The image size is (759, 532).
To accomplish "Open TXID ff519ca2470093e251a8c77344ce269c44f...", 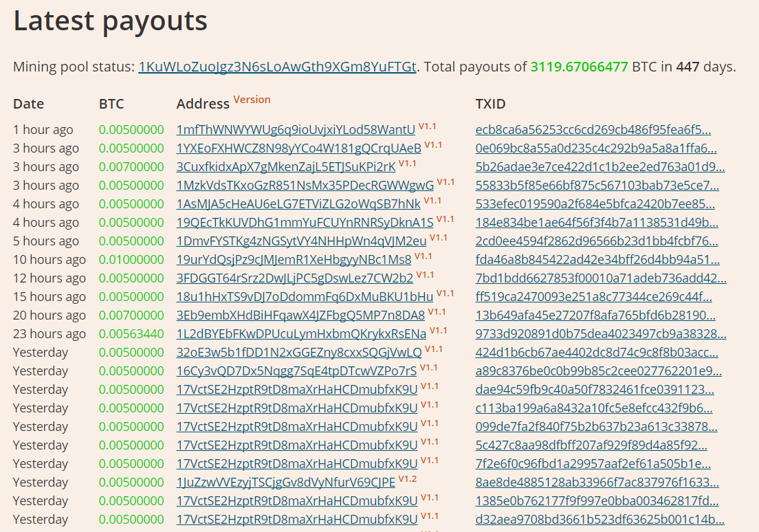I will click(593, 297).
